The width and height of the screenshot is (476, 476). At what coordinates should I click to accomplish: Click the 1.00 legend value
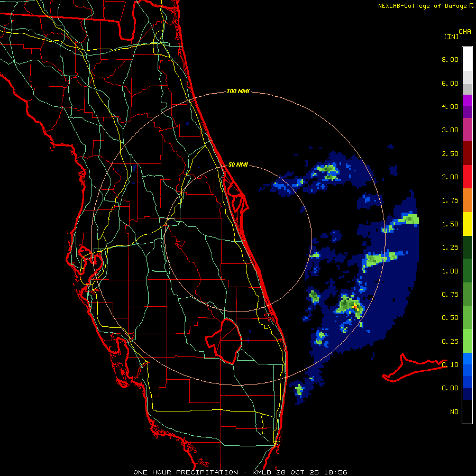point(450,271)
